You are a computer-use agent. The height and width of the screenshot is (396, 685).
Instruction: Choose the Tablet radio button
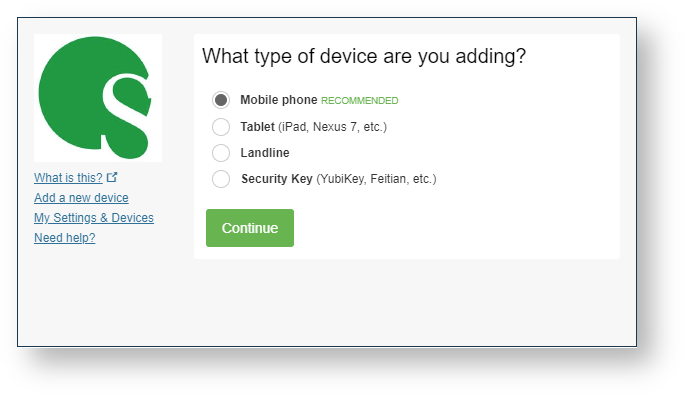pyautogui.click(x=221, y=127)
